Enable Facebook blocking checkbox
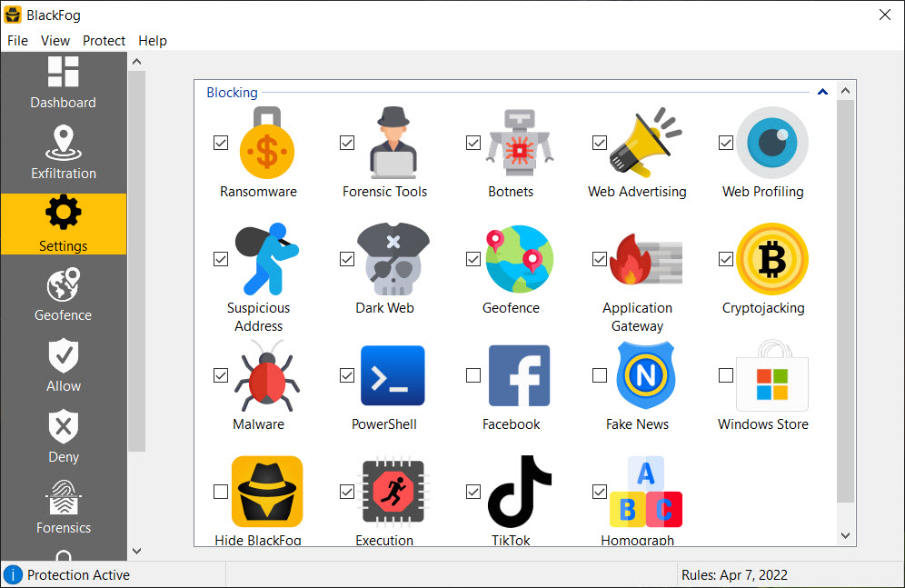Screen dimensions: 905x588 [x=473, y=375]
